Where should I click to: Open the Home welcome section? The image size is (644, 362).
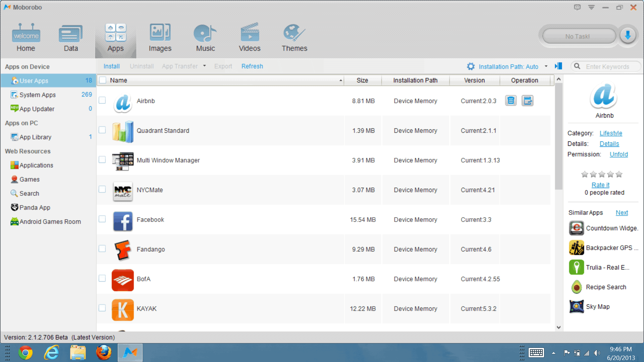coord(26,37)
